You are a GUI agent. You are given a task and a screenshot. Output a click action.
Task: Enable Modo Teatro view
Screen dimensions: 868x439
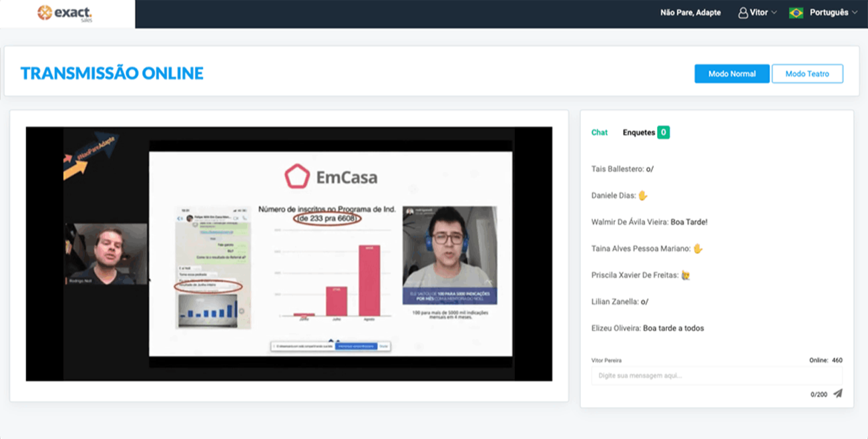[x=807, y=74]
